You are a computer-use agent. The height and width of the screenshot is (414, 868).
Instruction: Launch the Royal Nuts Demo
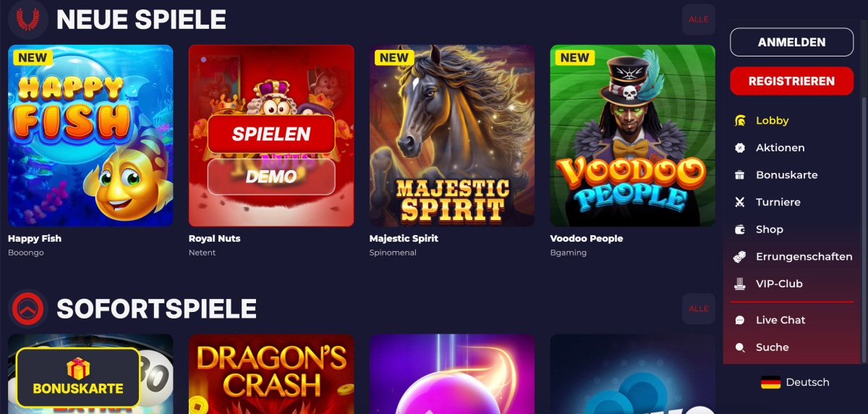click(x=271, y=177)
